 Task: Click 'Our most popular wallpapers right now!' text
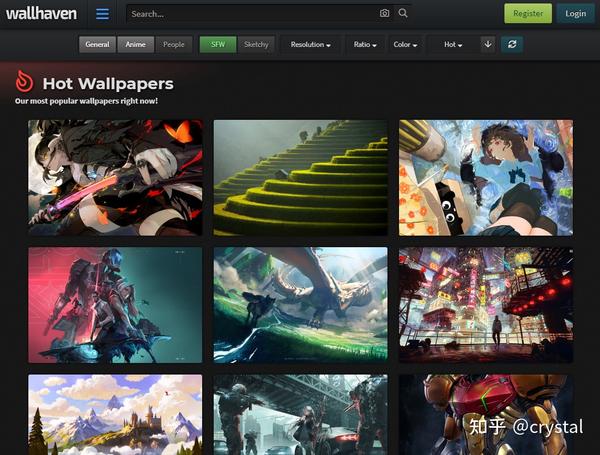click(x=86, y=101)
